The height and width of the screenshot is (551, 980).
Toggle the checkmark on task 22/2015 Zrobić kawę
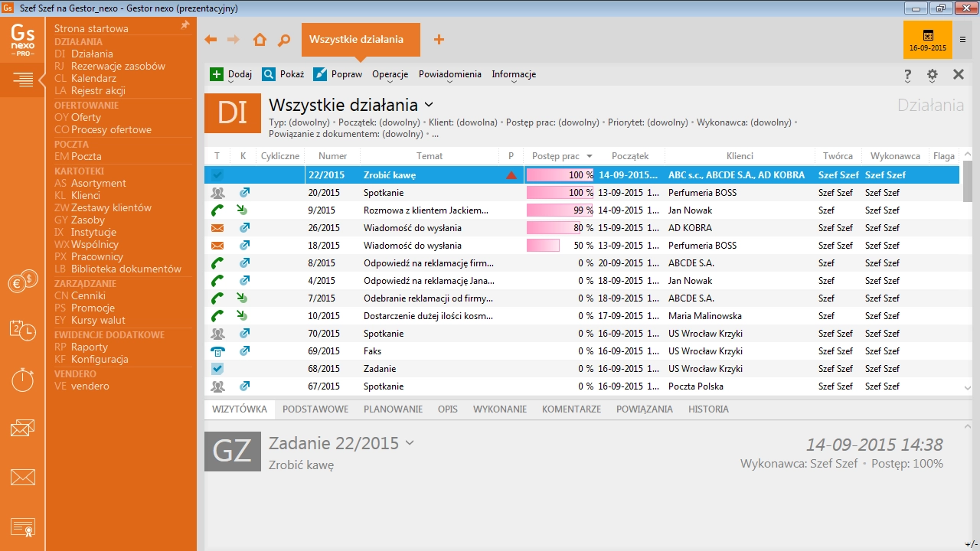pos(217,174)
